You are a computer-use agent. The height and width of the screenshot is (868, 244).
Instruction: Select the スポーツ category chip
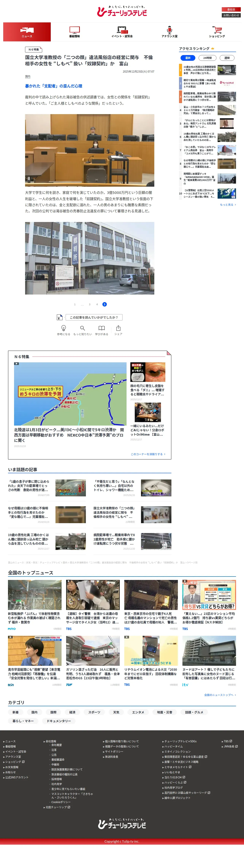[94, 712]
